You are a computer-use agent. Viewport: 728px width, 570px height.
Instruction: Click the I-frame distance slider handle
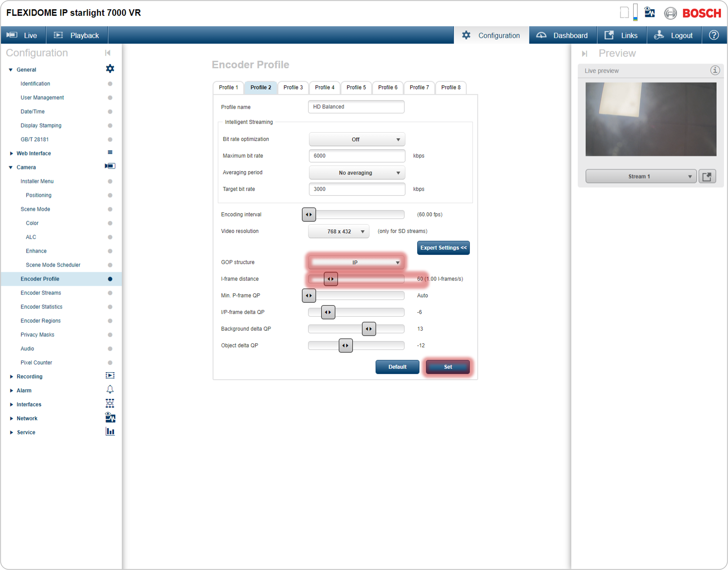[330, 279]
